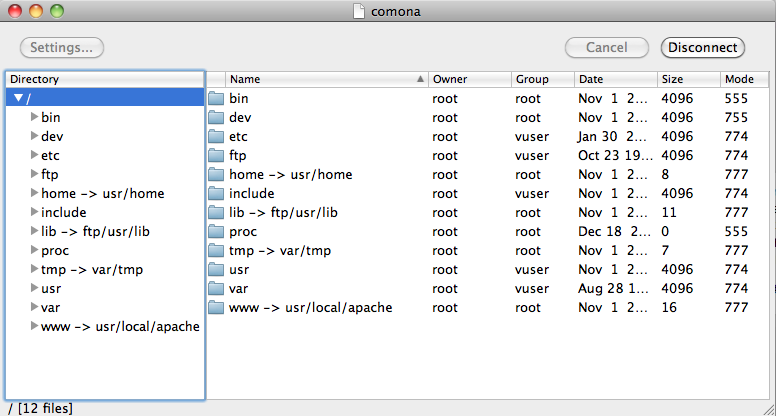Select the proc folder icon
776x416 pixels.
click(216, 231)
